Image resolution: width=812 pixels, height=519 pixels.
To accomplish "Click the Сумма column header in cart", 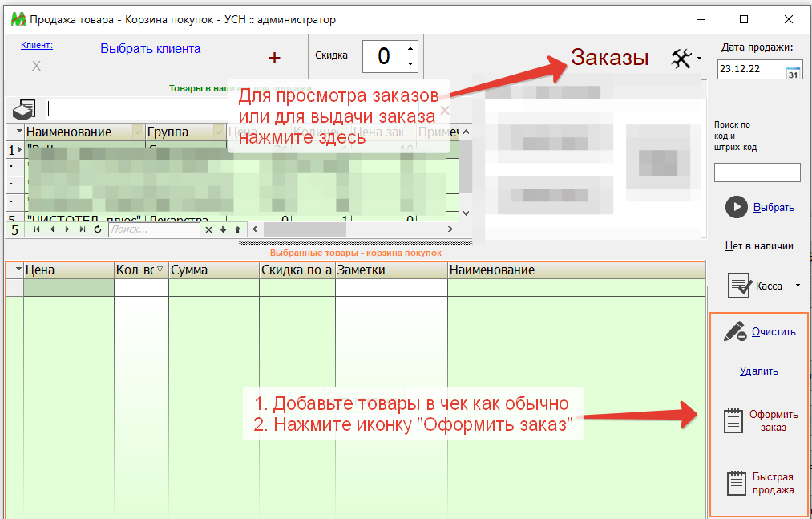I will 213,270.
